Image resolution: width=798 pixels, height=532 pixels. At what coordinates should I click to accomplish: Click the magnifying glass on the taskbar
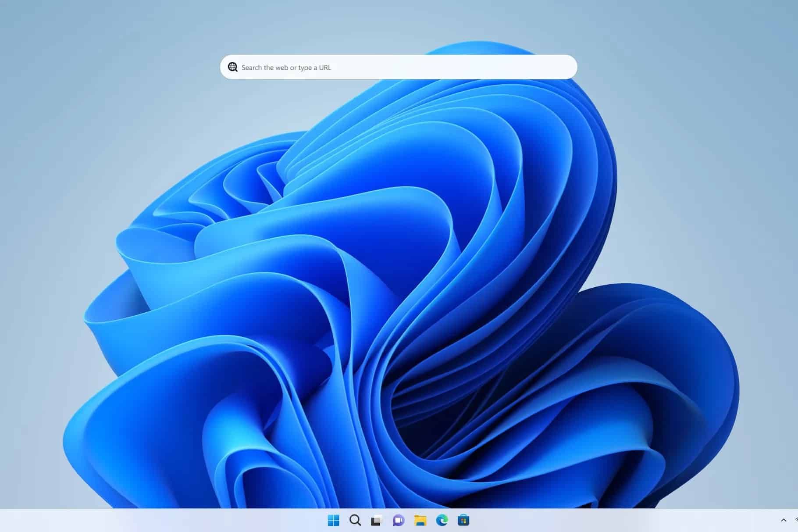pyautogui.click(x=355, y=521)
